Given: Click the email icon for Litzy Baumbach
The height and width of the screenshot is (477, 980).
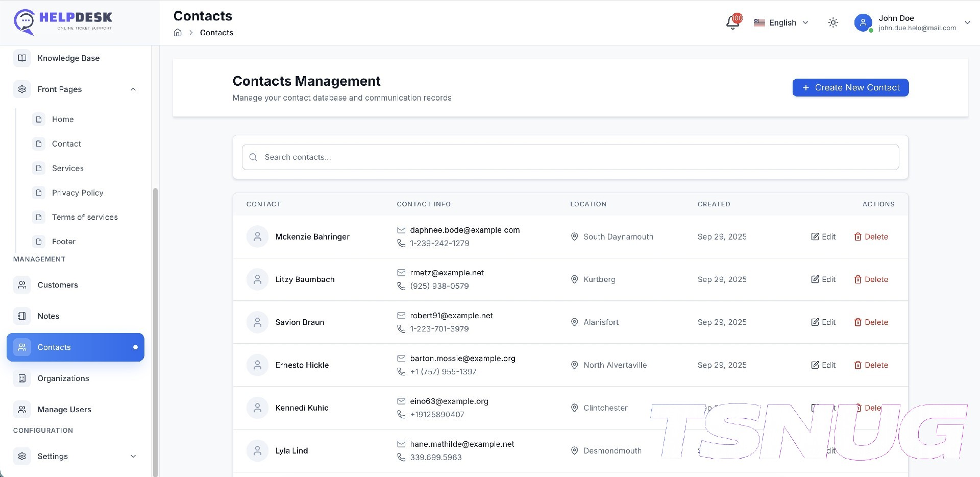Looking at the screenshot, I should click(x=401, y=273).
